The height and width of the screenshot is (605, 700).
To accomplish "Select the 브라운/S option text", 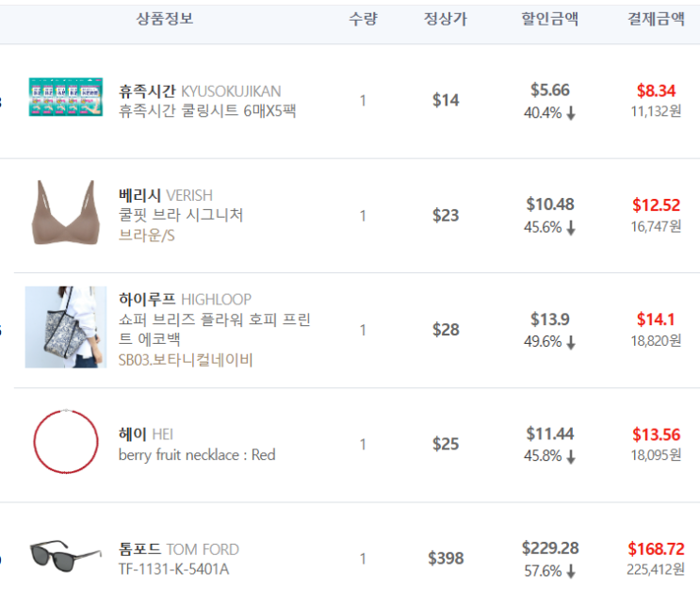I will (146, 235).
